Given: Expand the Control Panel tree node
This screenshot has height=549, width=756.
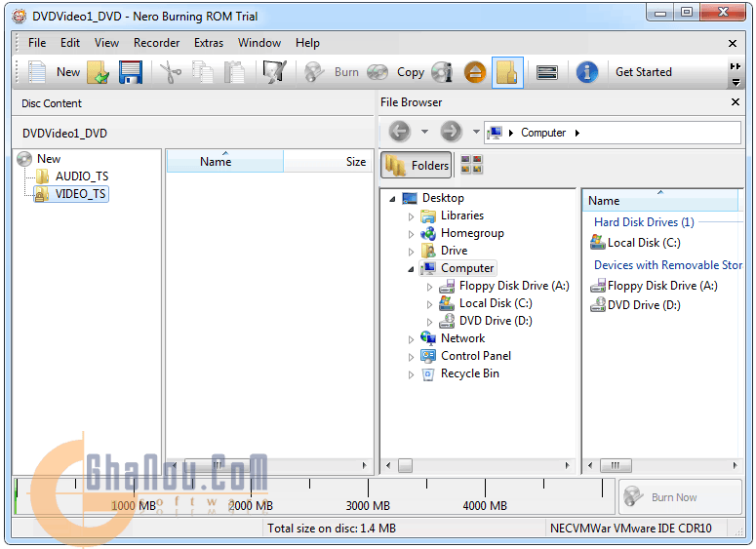Looking at the screenshot, I should click(x=411, y=357).
